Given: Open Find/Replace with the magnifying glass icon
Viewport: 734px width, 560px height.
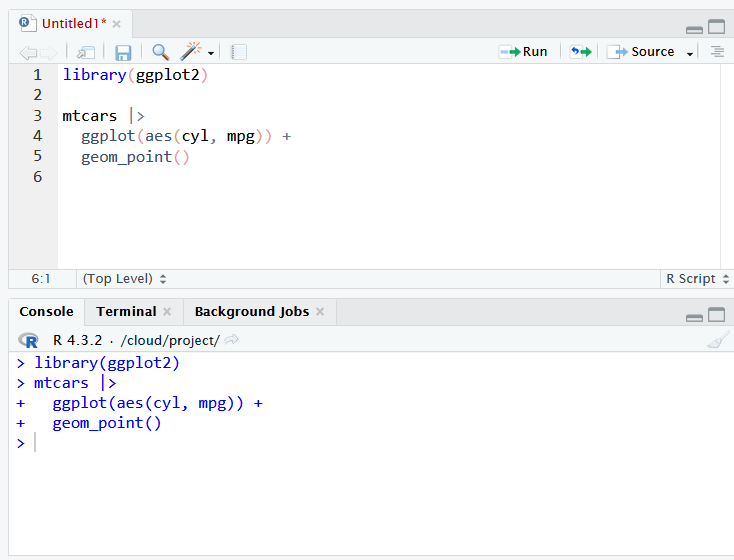Looking at the screenshot, I should (x=160, y=52).
